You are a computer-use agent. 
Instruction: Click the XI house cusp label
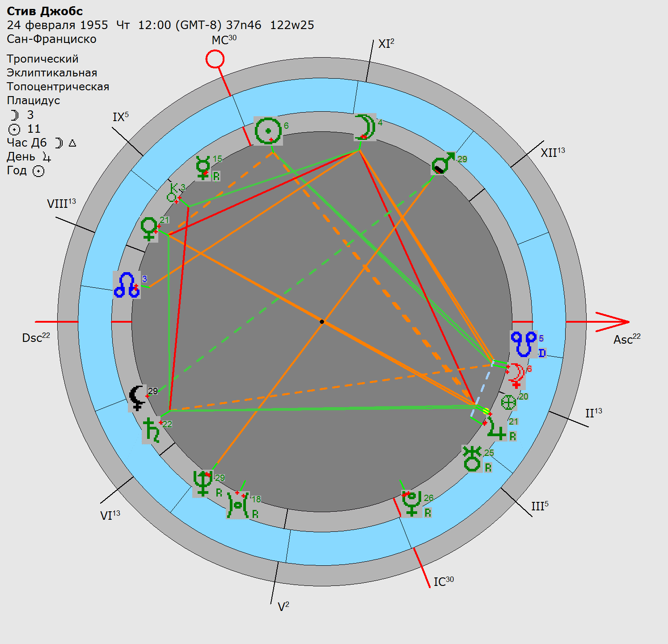point(386,43)
